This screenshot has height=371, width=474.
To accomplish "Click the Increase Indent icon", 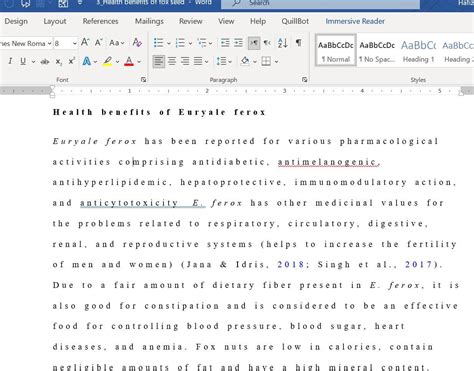I will tap(238, 43).
